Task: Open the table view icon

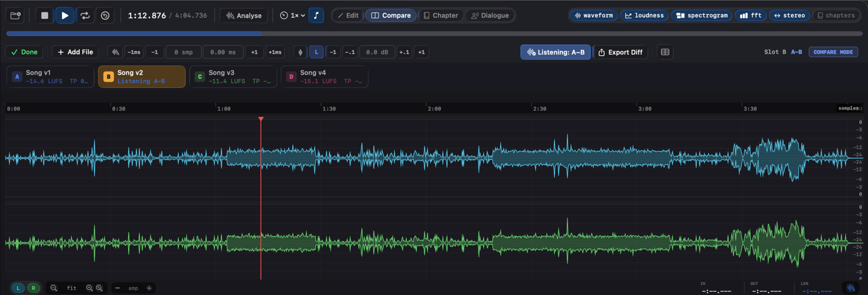Action: [665, 52]
